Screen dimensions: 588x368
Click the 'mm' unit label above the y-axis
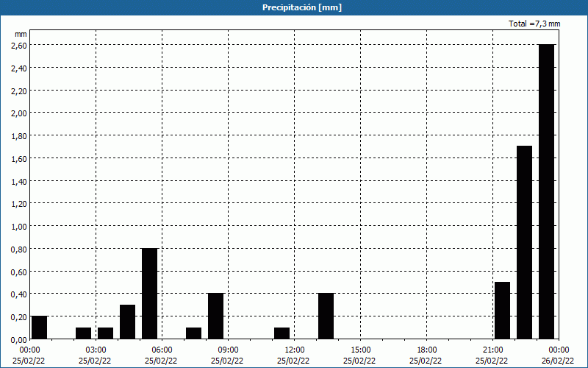coord(21,34)
